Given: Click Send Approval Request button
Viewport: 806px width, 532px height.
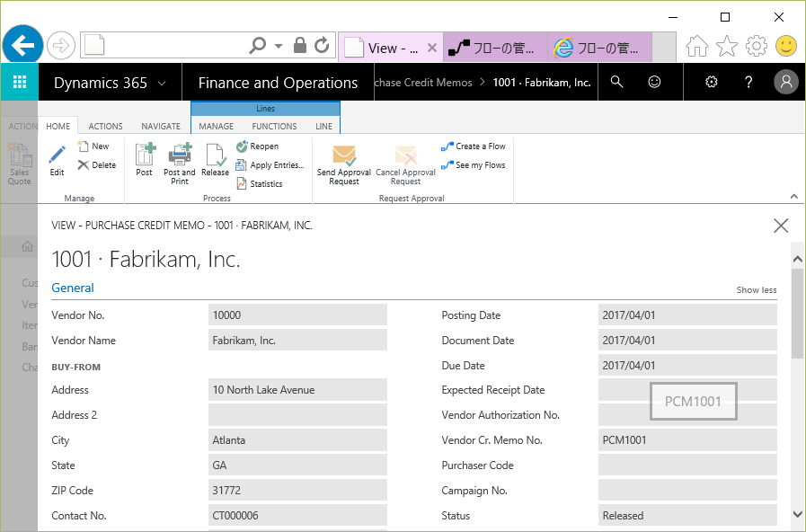Looking at the screenshot, I should tap(344, 164).
